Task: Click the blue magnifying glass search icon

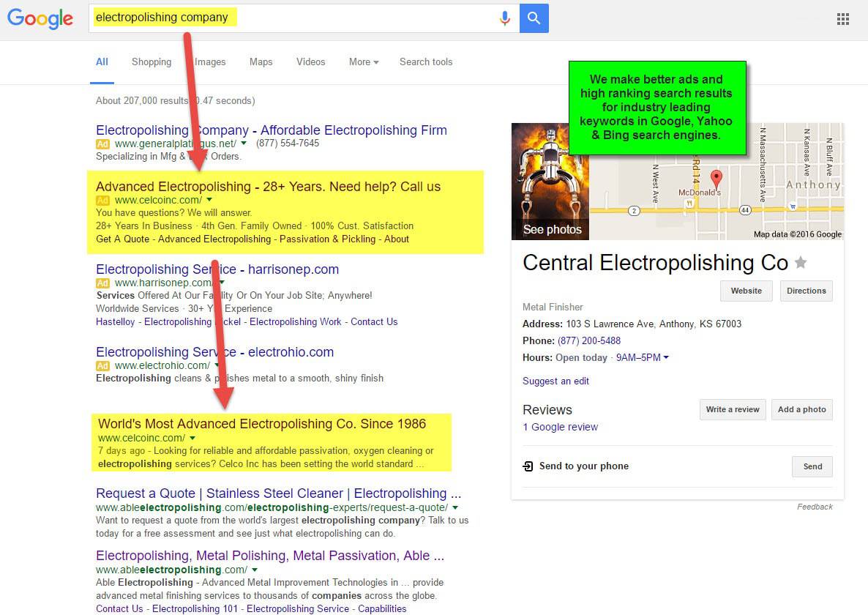Action: click(x=534, y=18)
